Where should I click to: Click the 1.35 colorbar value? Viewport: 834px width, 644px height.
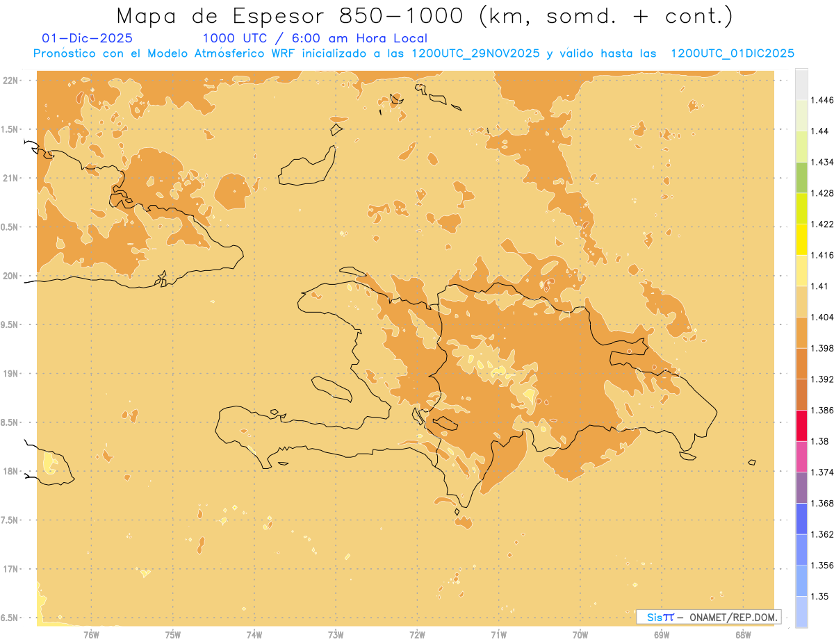click(x=820, y=596)
